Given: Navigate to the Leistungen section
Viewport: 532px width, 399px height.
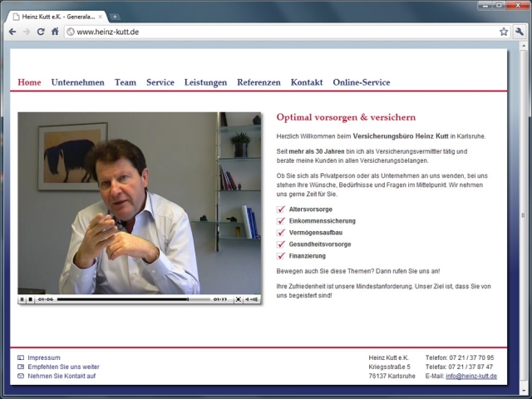Looking at the screenshot, I should (x=205, y=82).
